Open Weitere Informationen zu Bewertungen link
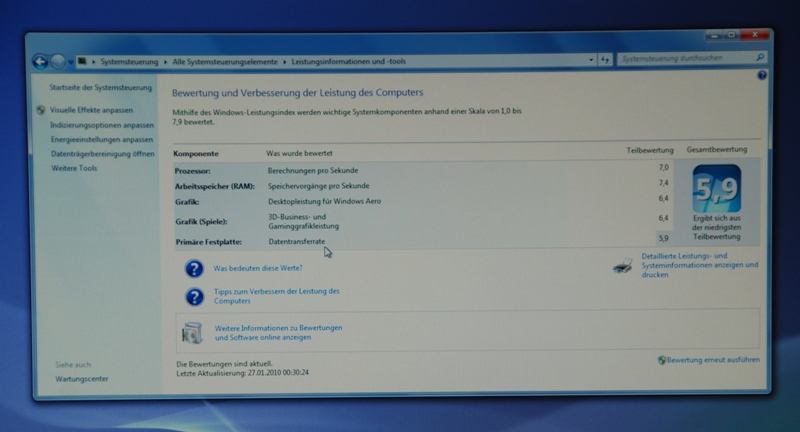Viewport: 800px width, 432px height. [x=278, y=333]
